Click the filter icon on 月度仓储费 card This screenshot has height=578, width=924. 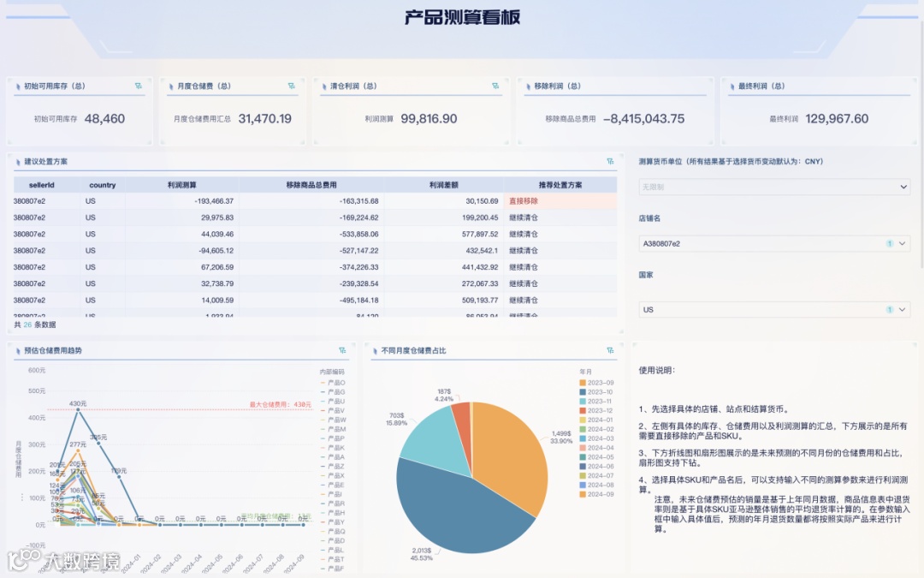point(292,86)
